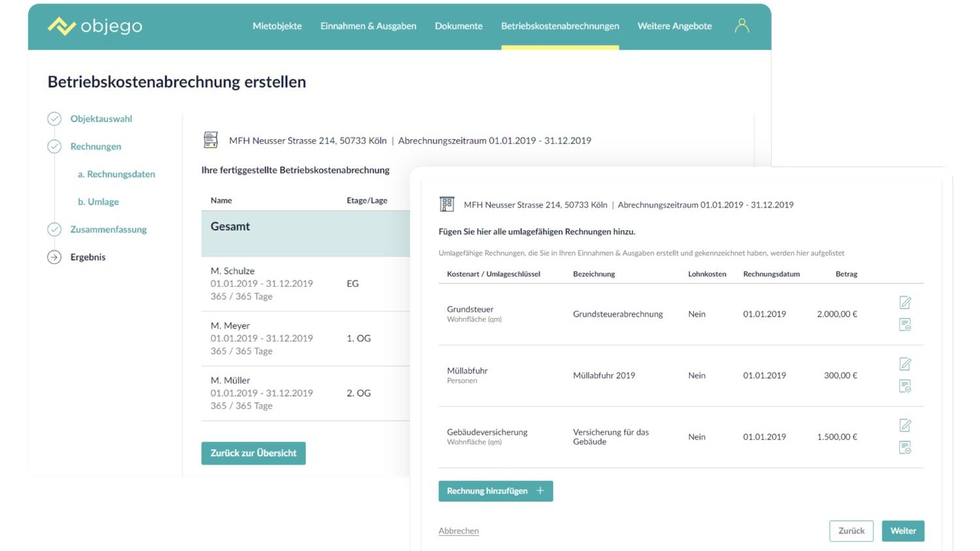The height and width of the screenshot is (551, 980).
Task: Click Versicherung für das Gebäude text
Action: pyautogui.click(x=611, y=437)
